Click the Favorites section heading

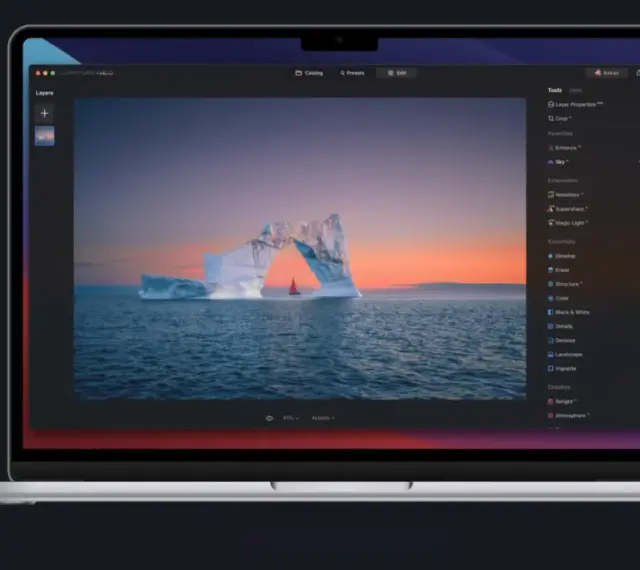[x=560, y=134]
